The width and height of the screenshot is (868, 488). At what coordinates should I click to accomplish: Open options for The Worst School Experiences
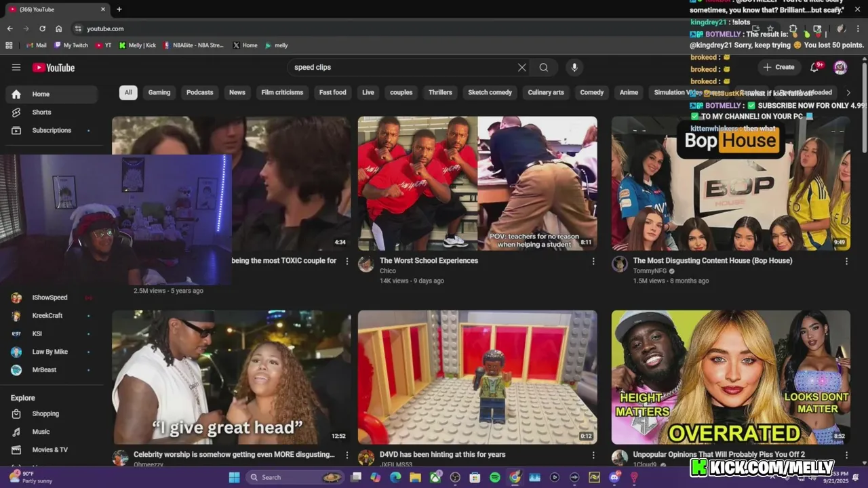click(593, 262)
